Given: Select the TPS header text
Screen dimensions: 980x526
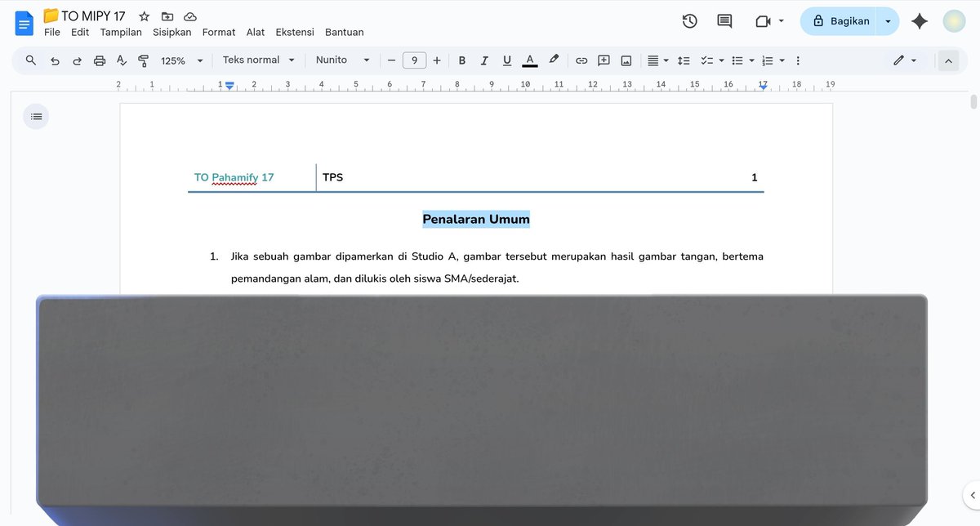Looking at the screenshot, I should click(332, 177).
